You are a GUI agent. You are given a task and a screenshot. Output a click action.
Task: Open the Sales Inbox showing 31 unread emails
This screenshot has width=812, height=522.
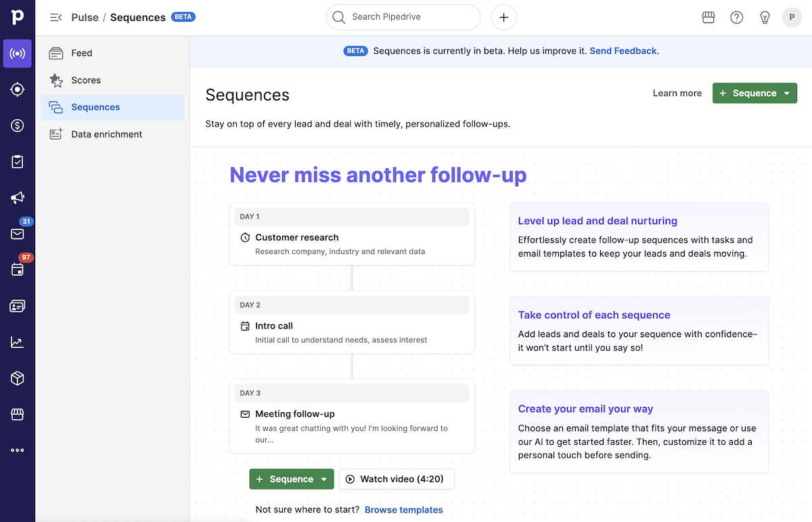coord(18,234)
